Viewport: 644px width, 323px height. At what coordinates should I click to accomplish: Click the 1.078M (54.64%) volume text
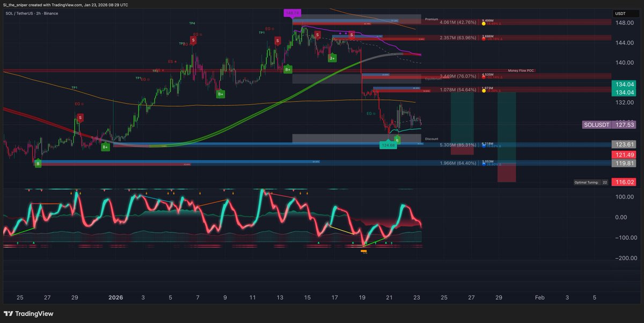coord(458,89)
